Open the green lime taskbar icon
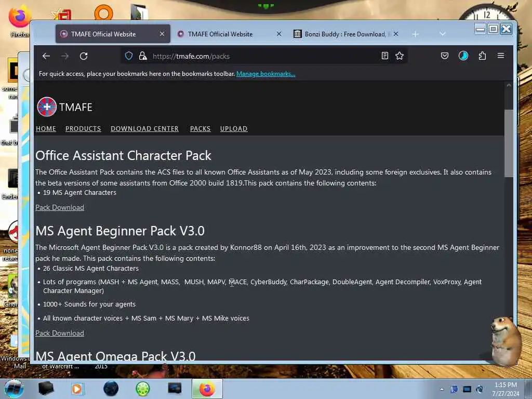The image size is (532, 399). pyautogui.click(x=142, y=389)
